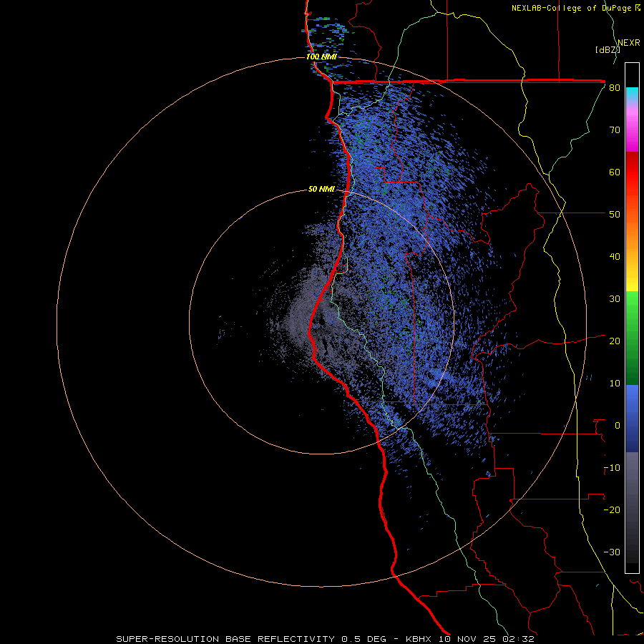Screen dimensions: 644x644
Task: Click the -30 value on the dBZ scale
Action: coord(612,552)
